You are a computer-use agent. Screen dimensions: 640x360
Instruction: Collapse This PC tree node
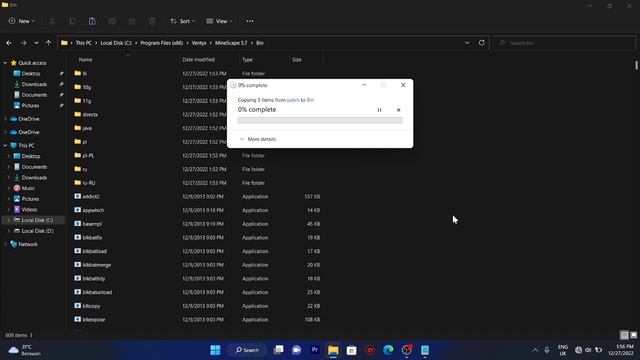[5, 145]
